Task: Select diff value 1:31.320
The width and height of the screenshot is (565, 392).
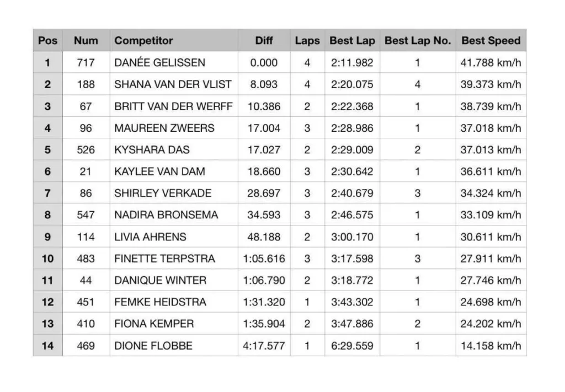Action: [264, 302]
